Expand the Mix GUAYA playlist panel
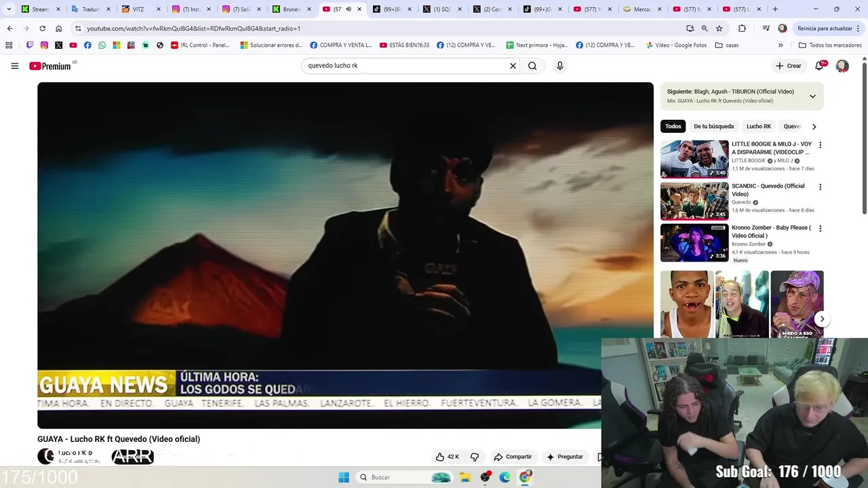This screenshot has width=868, height=488. 812,96
